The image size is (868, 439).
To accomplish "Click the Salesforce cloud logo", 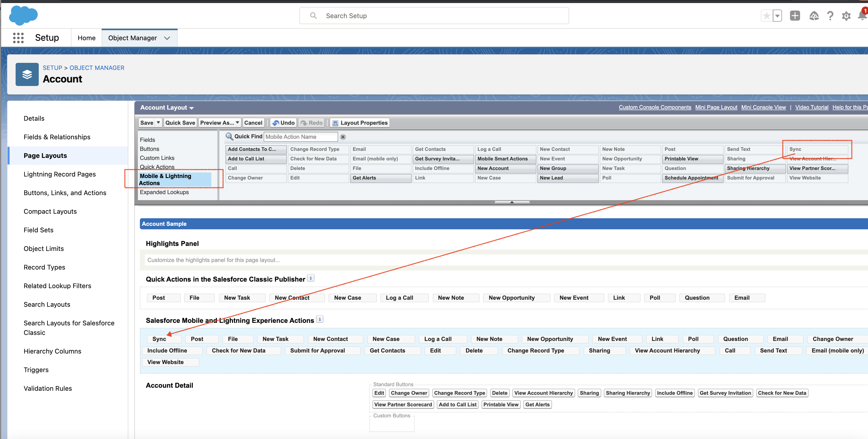I will tap(23, 16).
